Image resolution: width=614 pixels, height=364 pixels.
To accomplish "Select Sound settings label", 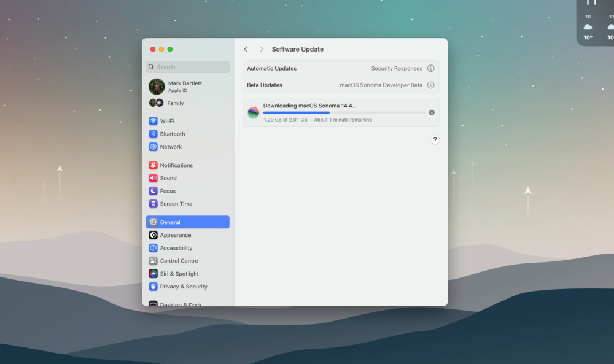I will click(x=168, y=178).
